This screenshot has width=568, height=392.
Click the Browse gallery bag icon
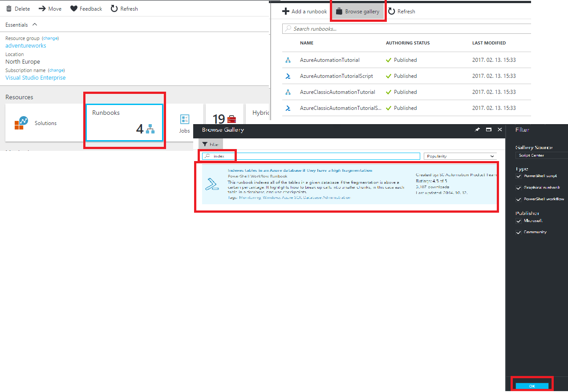tap(339, 11)
